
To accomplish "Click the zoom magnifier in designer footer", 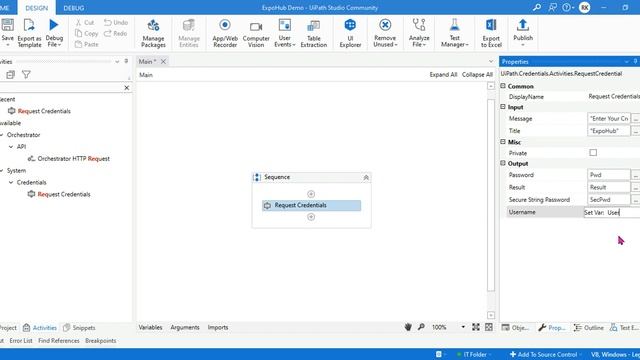I will (421, 327).
